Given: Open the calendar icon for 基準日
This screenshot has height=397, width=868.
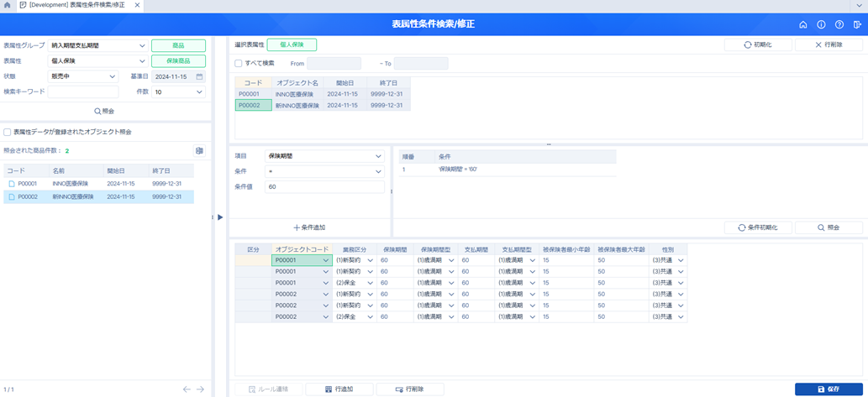Looking at the screenshot, I should coord(199,76).
